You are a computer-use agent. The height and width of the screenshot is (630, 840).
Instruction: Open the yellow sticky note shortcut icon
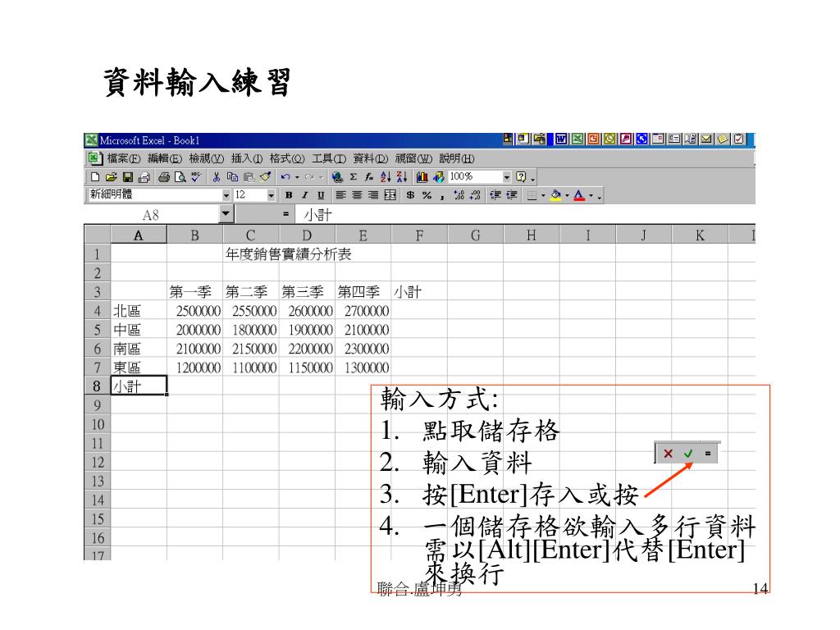coord(723,139)
